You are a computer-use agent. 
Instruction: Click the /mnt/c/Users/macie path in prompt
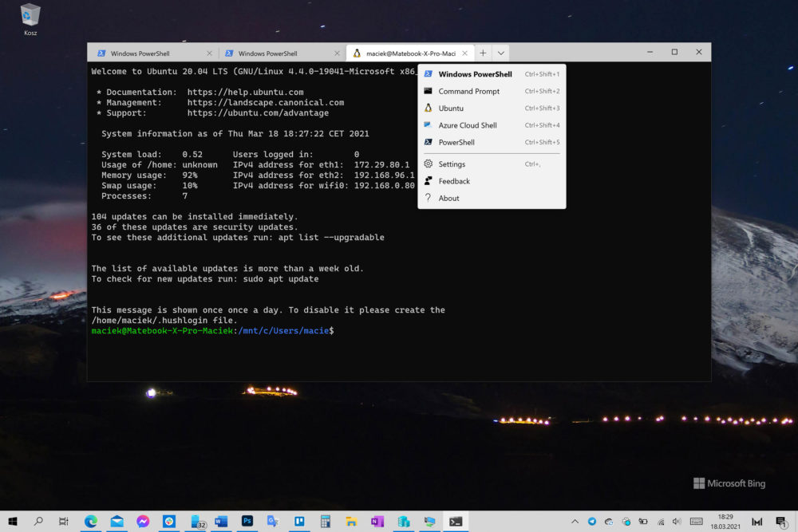coord(283,330)
